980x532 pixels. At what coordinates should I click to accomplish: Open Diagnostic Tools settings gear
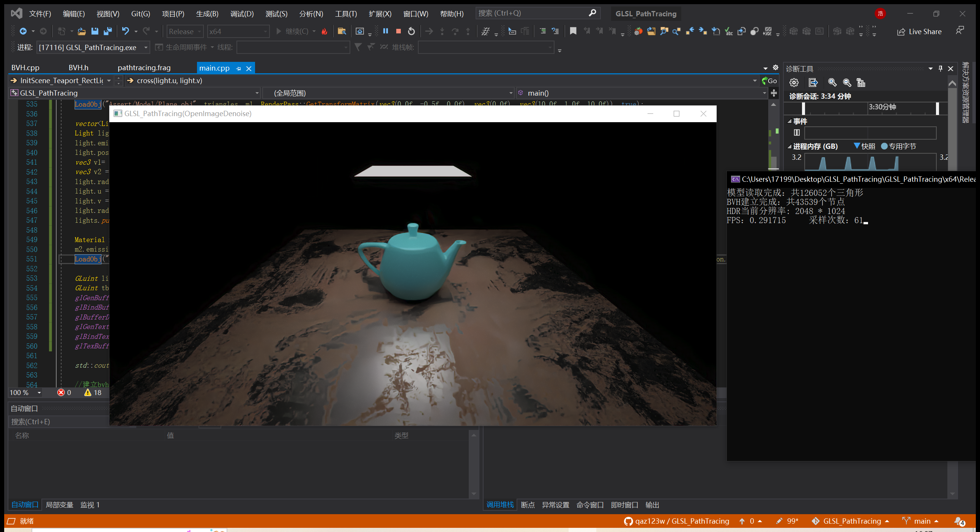click(x=794, y=82)
